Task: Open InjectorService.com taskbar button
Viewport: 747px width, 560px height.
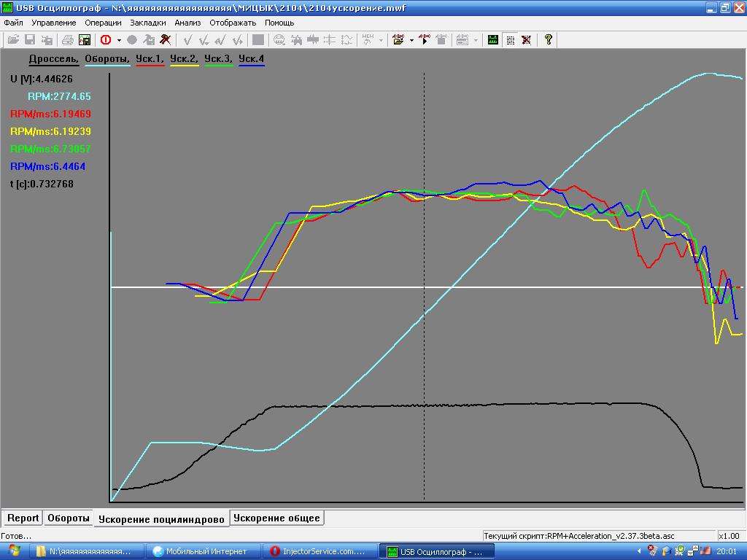Action: 320,551
